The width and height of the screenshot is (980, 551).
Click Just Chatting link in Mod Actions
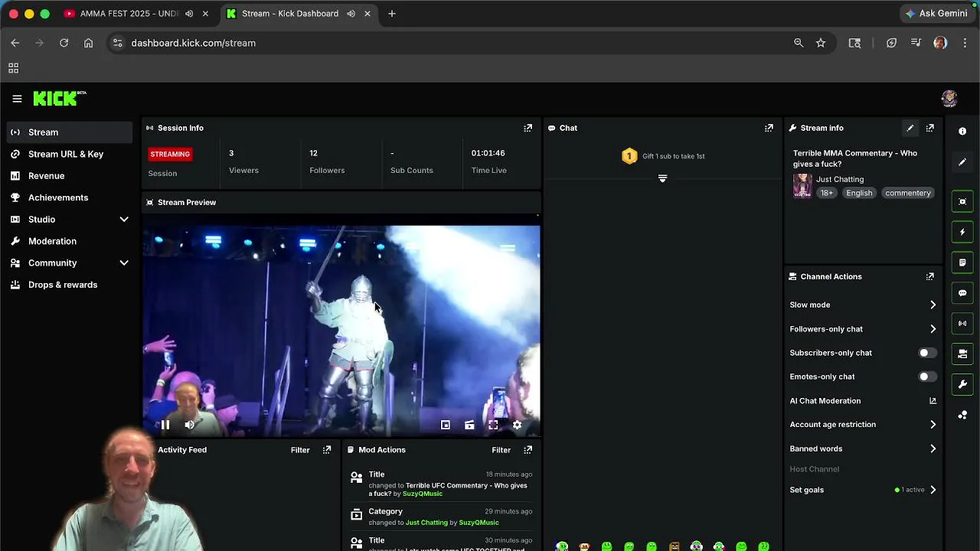click(426, 523)
